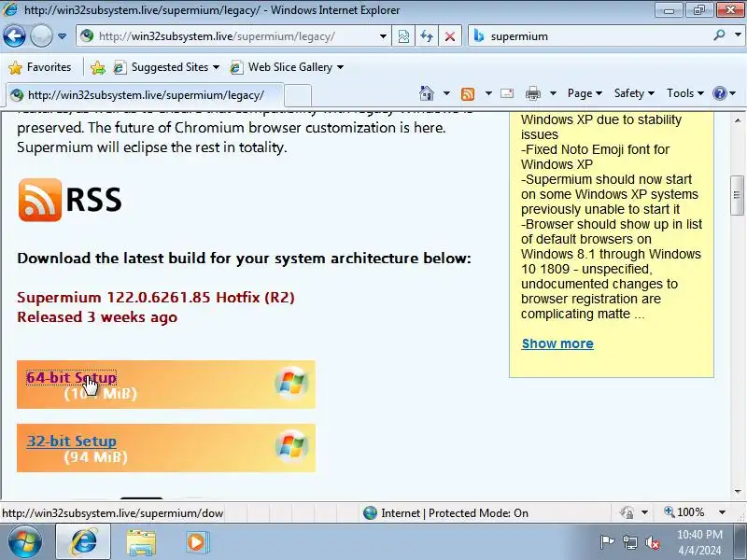Expand the status bar privacy dropdown arrow

pyautogui.click(x=644, y=512)
